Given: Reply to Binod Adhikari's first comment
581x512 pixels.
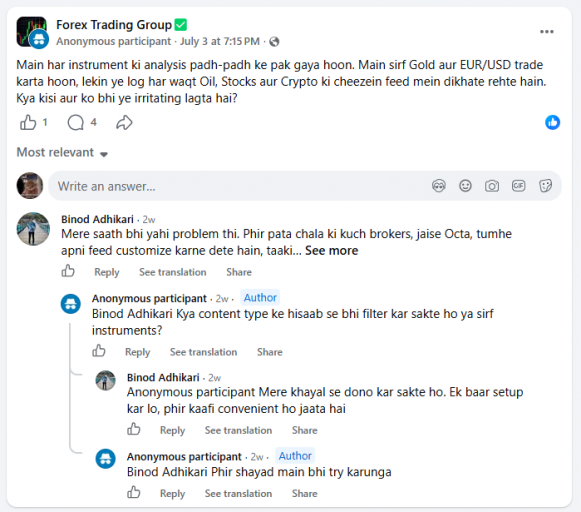Looking at the screenshot, I should pyautogui.click(x=107, y=272).
